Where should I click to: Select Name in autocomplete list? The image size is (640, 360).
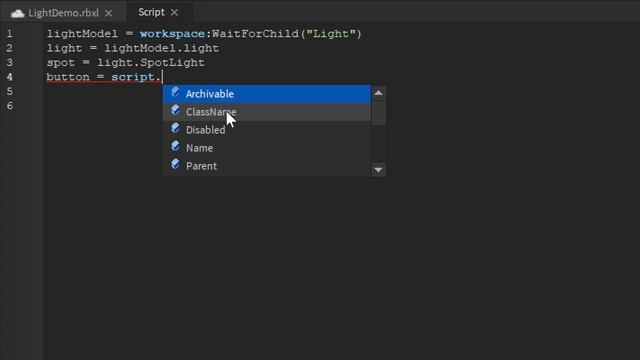click(267, 148)
